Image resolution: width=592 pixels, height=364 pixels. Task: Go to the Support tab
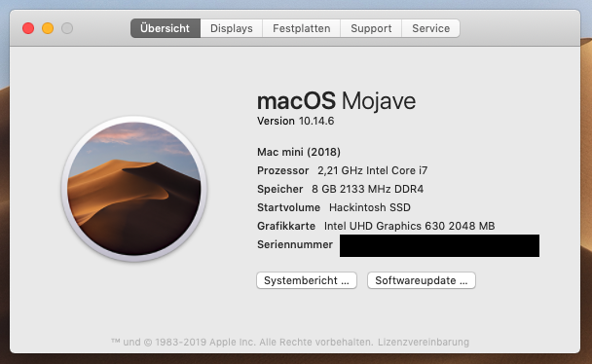coord(371,28)
